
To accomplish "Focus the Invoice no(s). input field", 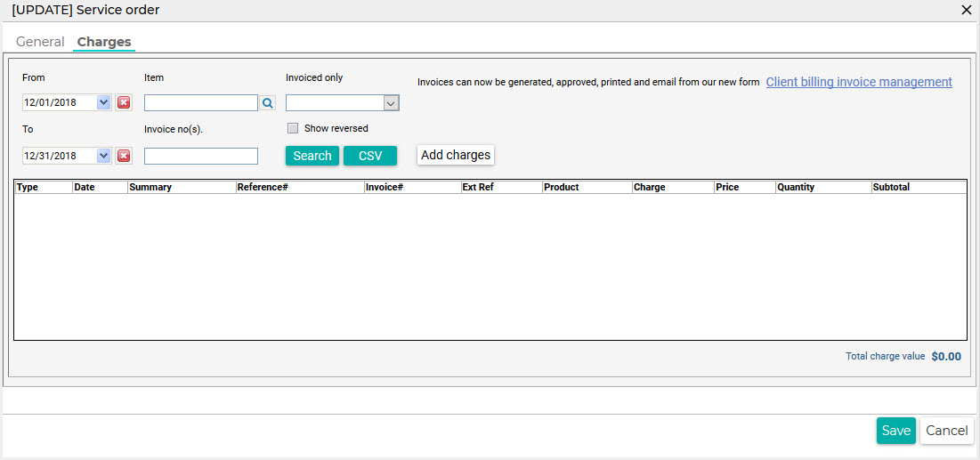I will pyautogui.click(x=201, y=156).
